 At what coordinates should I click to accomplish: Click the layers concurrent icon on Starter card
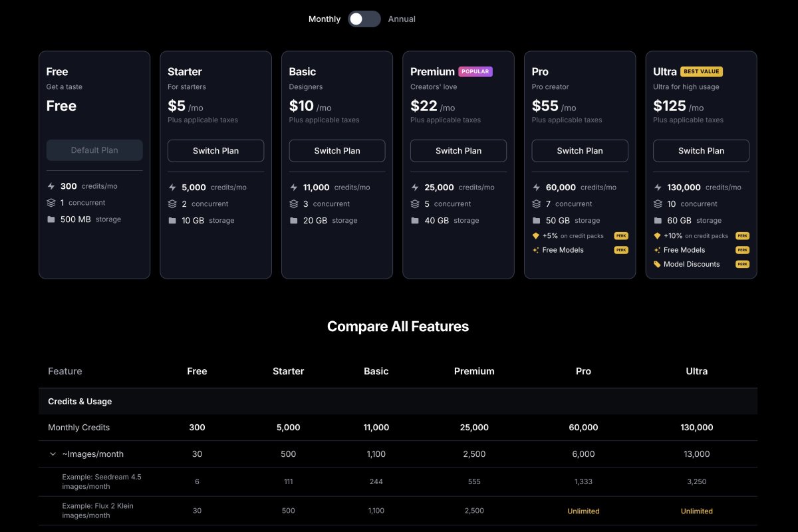click(x=172, y=204)
